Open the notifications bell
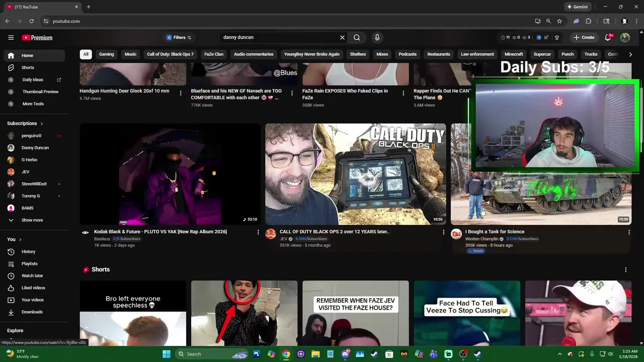Viewport: 644px width, 362px height. tap(608, 37)
